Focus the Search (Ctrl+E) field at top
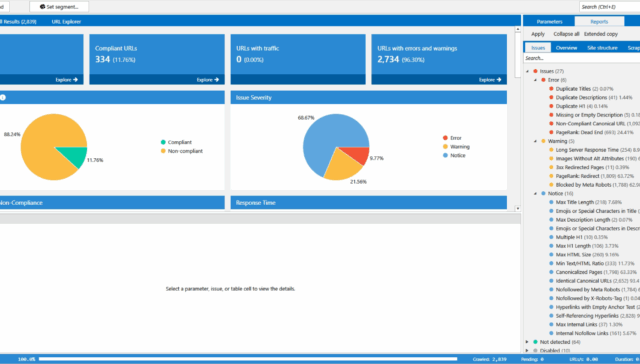 tap(609, 7)
